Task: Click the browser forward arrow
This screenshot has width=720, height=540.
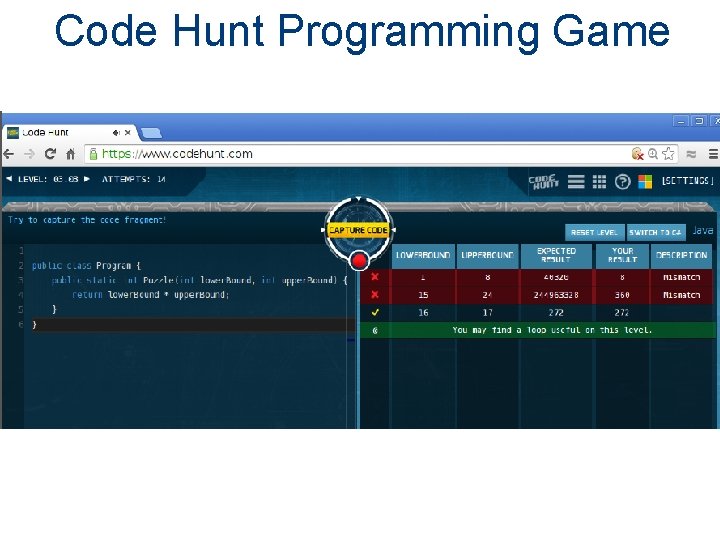Action: (29, 154)
